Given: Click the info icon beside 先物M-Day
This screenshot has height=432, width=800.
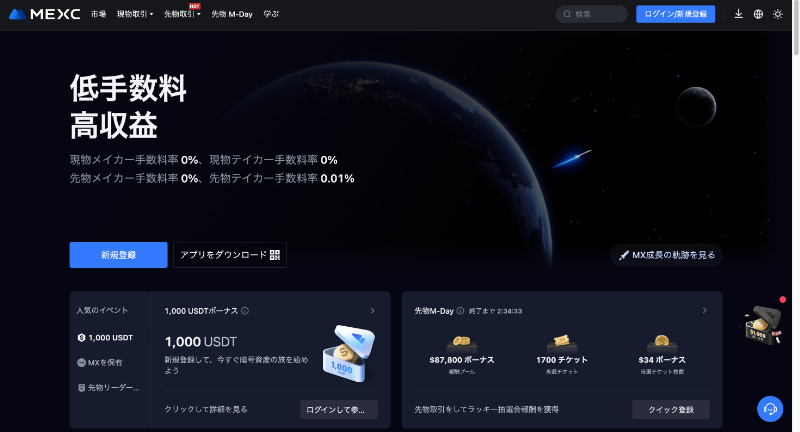Looking at the screenshot, I should coord(460,311).
